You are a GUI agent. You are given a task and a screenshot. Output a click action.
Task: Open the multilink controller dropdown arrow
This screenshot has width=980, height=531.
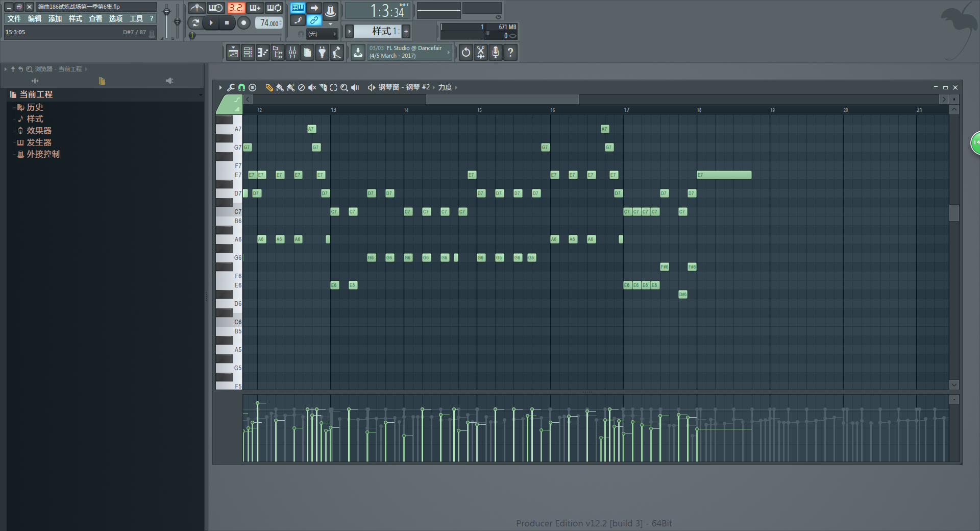click(x=331, y=24)
